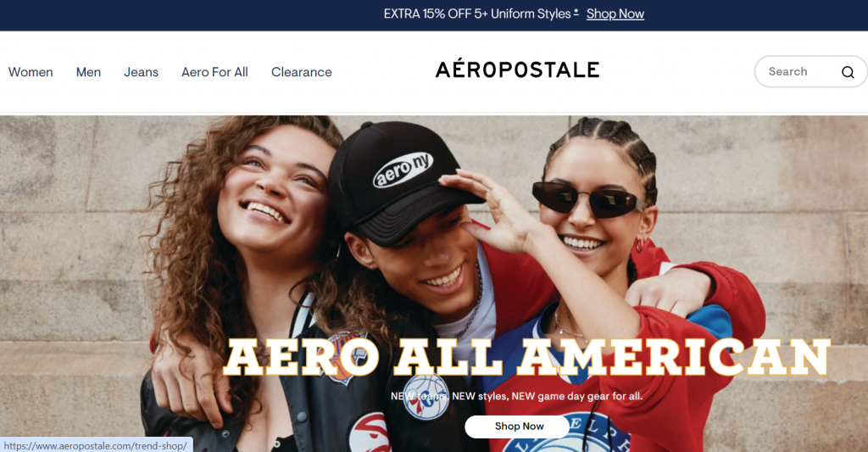This screenshot has width=868, height=452.
Task: Go to the Clearance section
Action: pos(302,72)
